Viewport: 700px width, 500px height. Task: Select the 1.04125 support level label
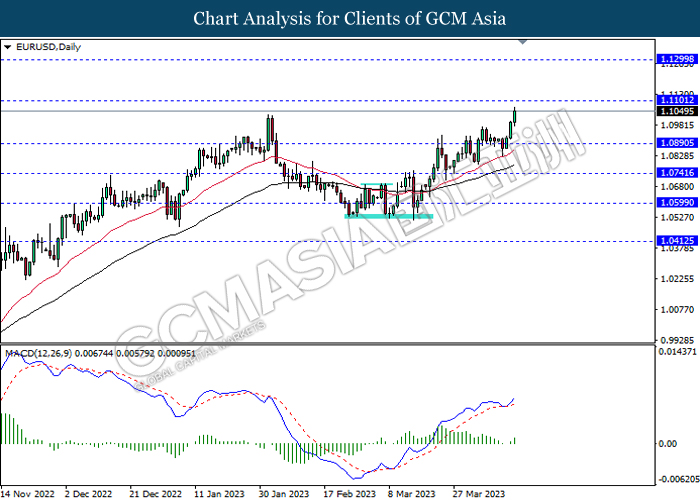click(677, 241)
